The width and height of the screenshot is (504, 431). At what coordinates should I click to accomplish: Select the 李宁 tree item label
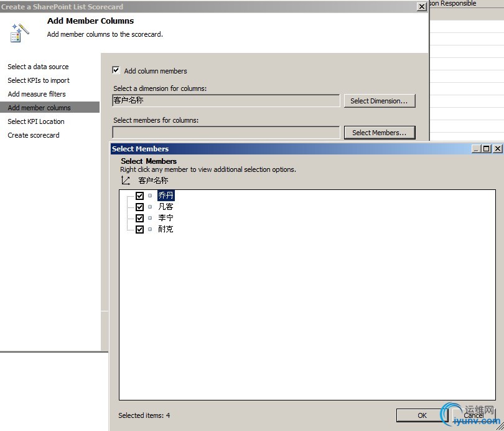(x=166, y=218)
